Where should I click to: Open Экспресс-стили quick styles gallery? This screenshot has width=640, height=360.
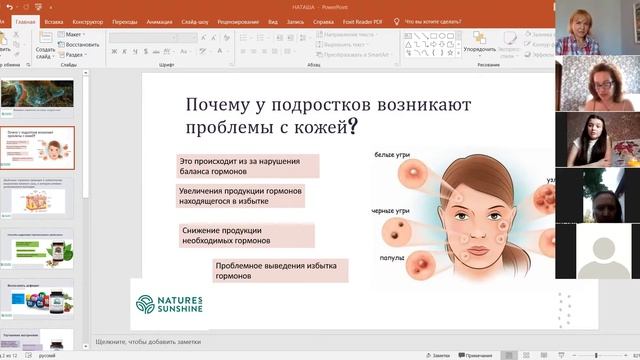pos(509,46)
